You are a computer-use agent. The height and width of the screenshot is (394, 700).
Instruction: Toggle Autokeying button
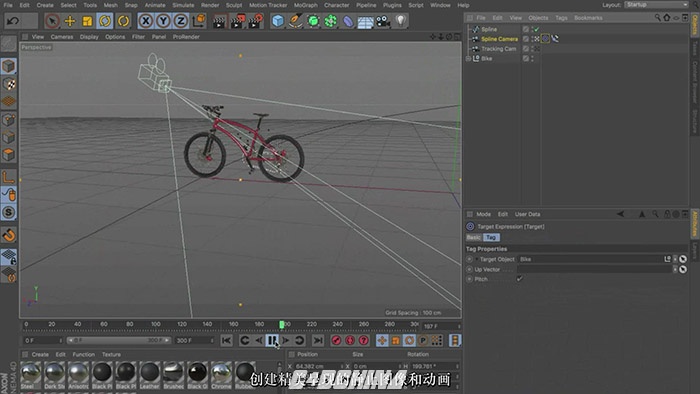pos(350,340)
